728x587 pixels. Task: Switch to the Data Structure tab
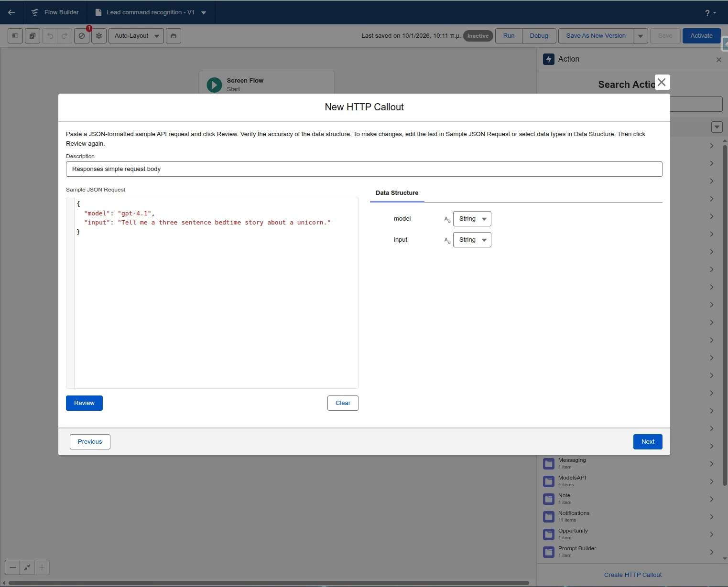click(397, 193)
